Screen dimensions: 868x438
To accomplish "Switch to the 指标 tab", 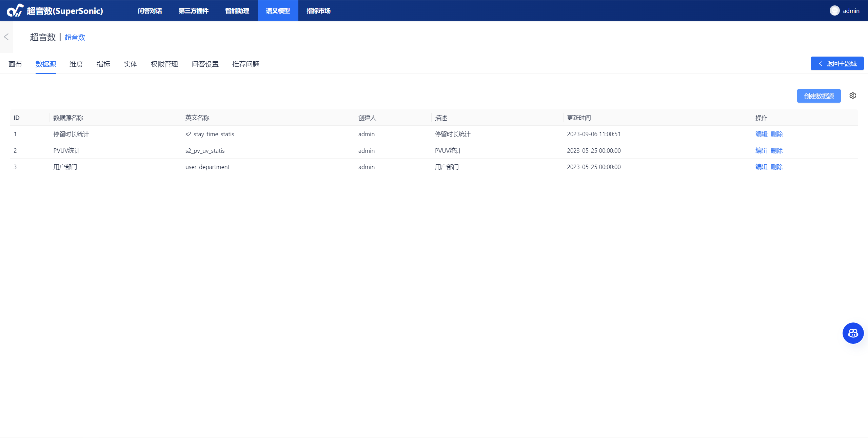I will tap(103, 64).
